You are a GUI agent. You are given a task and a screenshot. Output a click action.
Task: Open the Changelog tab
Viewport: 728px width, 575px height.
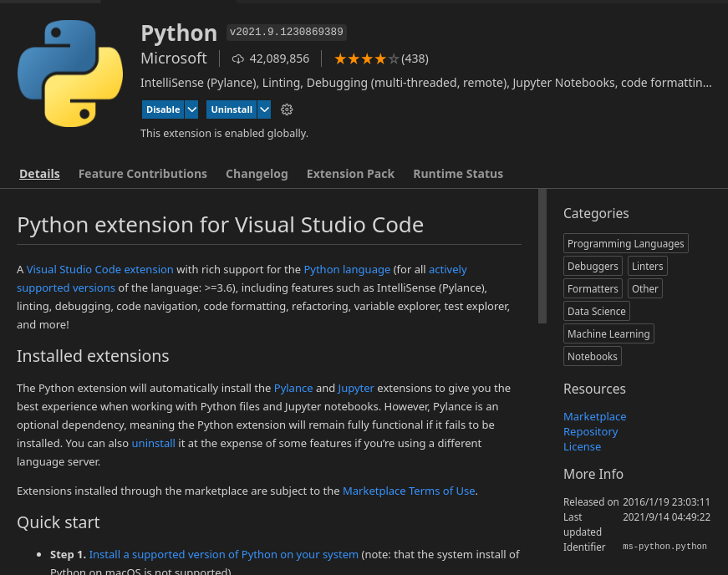point(257,174)
